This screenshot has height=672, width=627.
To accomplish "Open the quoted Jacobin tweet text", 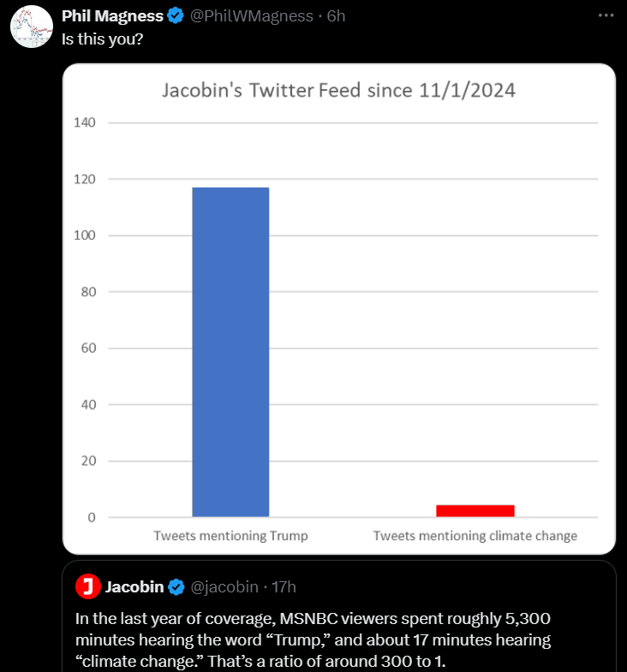I will click(313, 639).
